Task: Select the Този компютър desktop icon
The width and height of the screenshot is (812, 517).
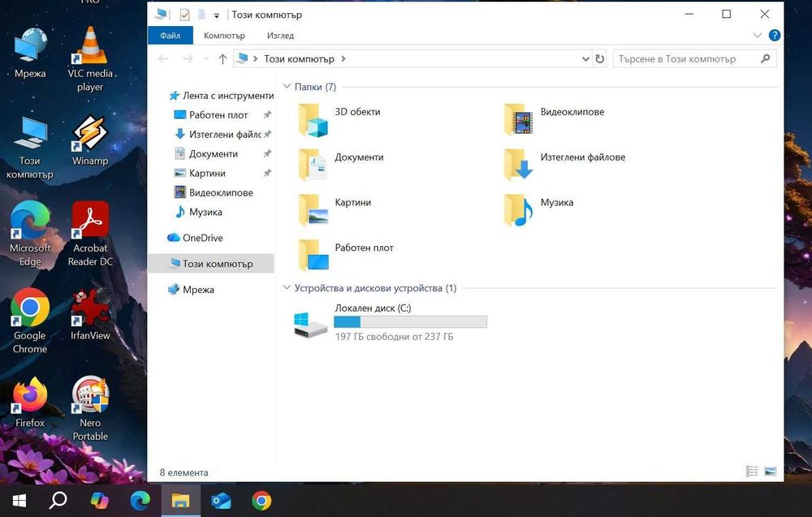Action: click(x=30, y=147)
